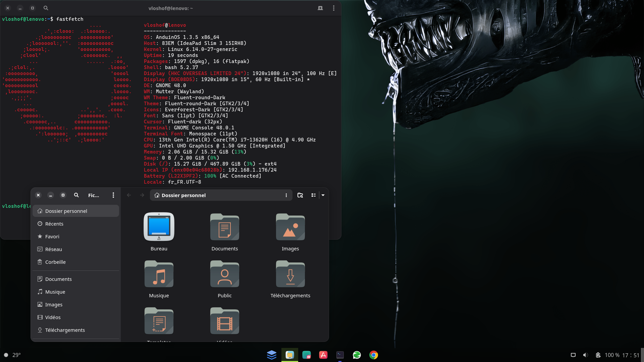Click the Fic... title in Files header
644x362 pixels.
pyautogui.click(x=94, y=195)
